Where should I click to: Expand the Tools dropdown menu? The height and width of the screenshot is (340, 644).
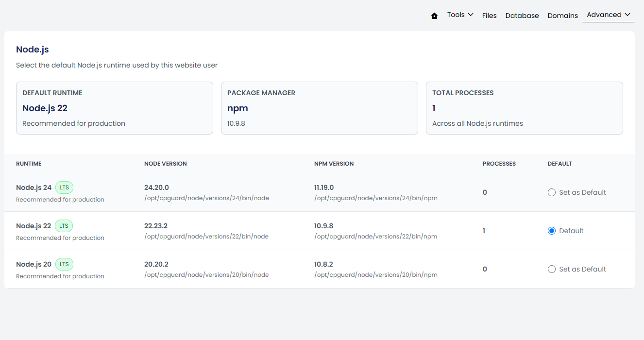[460, 15]
